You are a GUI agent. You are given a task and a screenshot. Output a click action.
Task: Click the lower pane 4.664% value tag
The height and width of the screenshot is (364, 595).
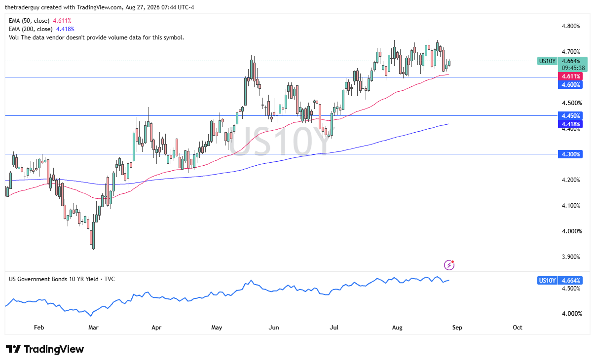pos(571,280)
